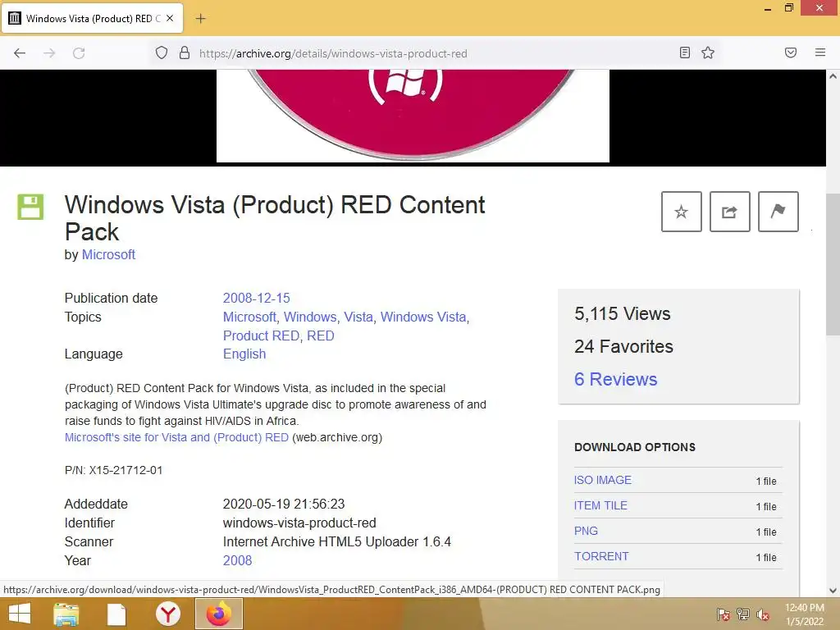Reload the current page
This screenshot has height=630, width=840.
coord(79,53)
